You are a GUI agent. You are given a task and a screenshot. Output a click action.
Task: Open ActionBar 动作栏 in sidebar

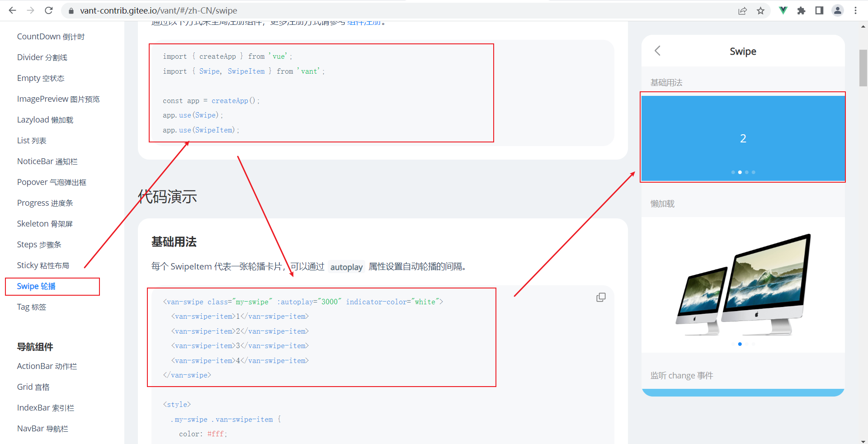47,366
